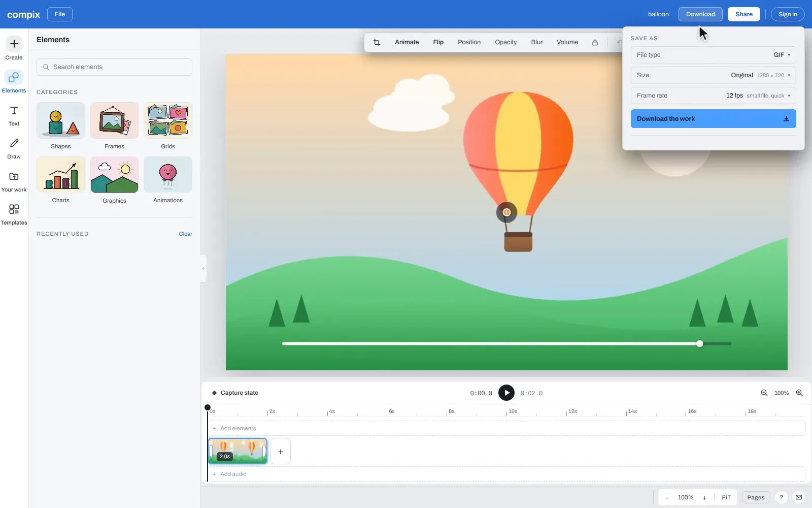This screenshot has height=508, width=812.
Task: Open the Text tool in sidebar
Action: (14, 116)
